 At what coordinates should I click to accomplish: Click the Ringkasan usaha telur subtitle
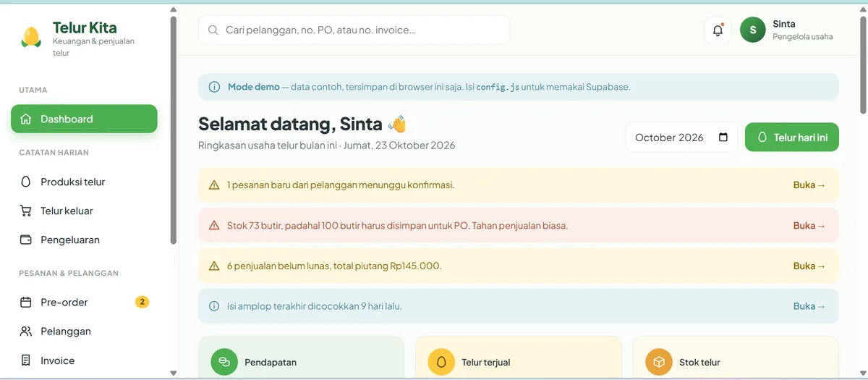pyautogui.click(x=327, y=145)
